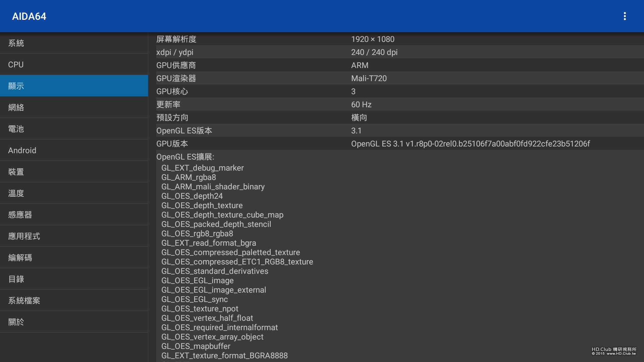Select the GL_OES_vertex_half_float extension
Image resolution: width=644 pixels, height=362 pixels.
207,318
